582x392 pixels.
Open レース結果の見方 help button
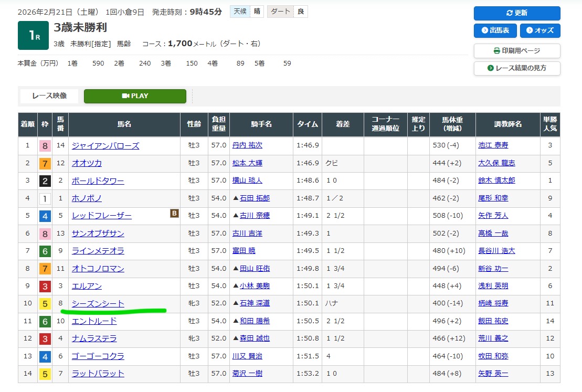[516, 68]
